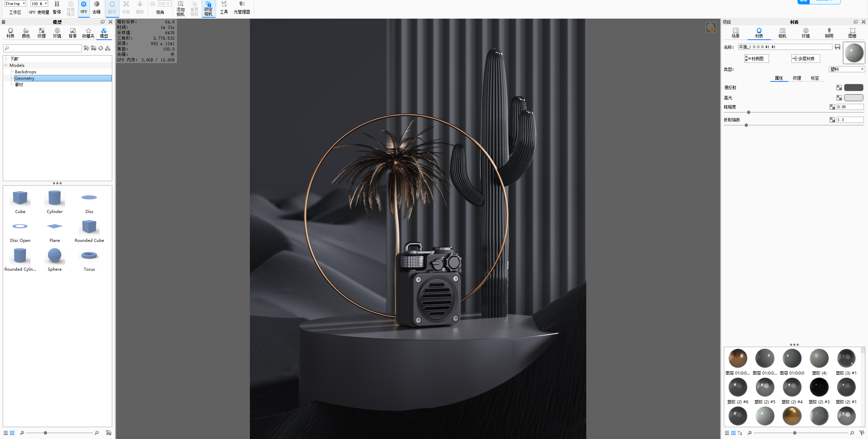Click the diffuse dark gray color swatch
The width and height of the screenshot is (868, 439).
coord(853,88)
